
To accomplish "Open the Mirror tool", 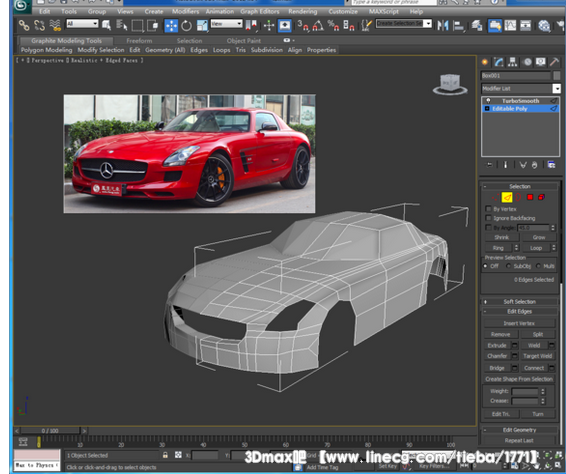I will click(x=443, y=26).
